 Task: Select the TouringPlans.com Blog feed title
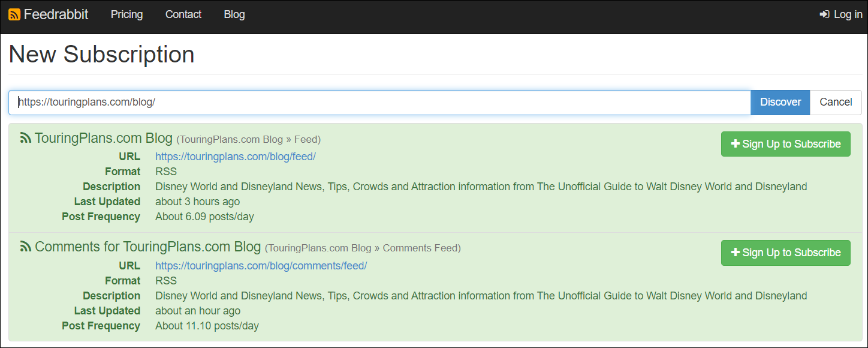pos(104,138)
